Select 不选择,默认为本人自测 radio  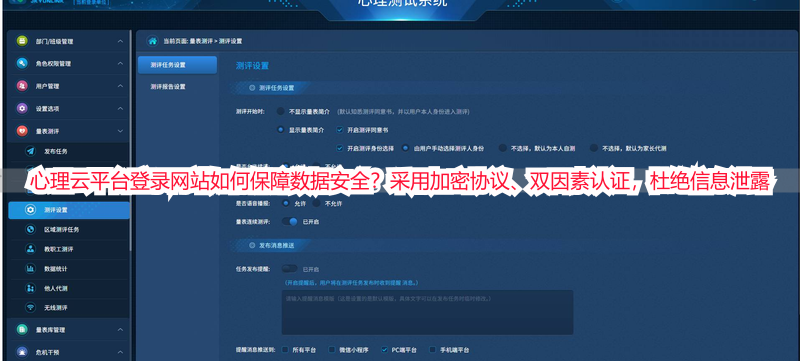pyautogui.click(x=503, y=148)
